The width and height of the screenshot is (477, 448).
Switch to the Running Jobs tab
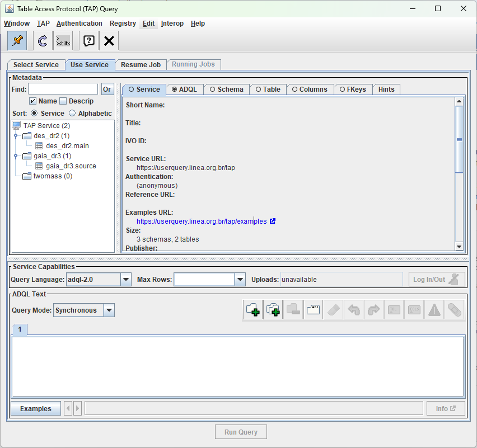pyautogui.click(x=193, y=64)
